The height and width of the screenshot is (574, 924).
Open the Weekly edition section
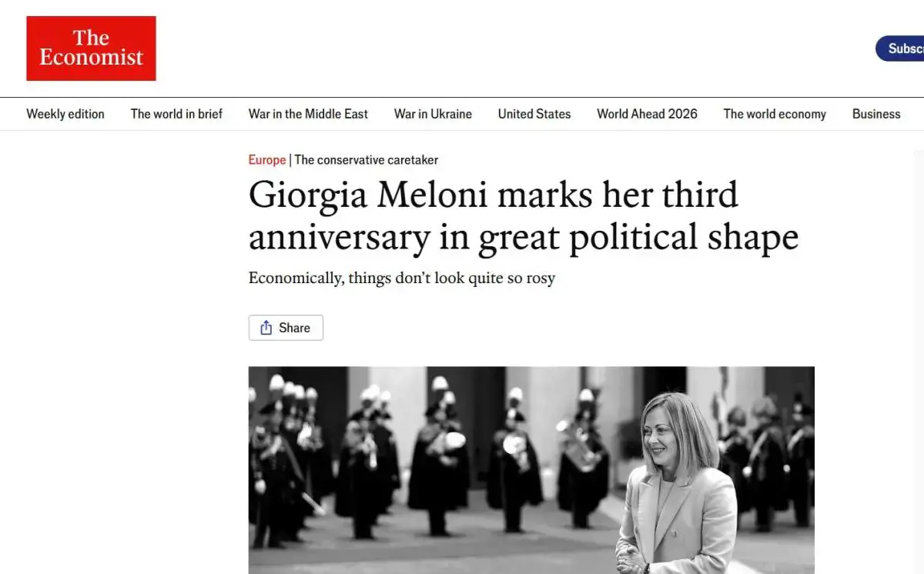point(65,113)
